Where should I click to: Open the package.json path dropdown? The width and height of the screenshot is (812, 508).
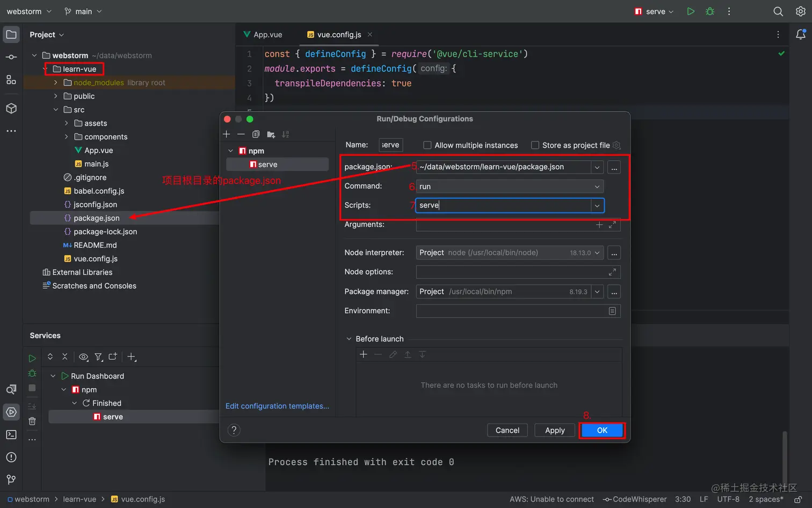coord(597,167)
